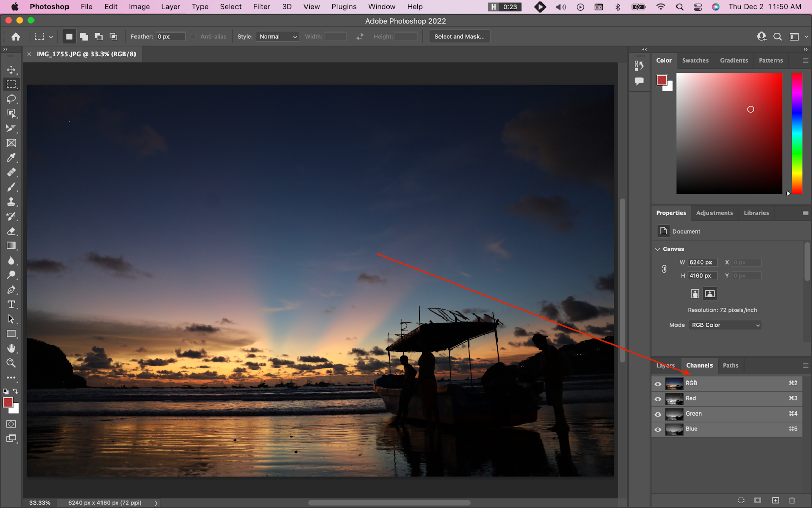Activate the Clone Stamp tool
The image size is (812, 508).
11,202
